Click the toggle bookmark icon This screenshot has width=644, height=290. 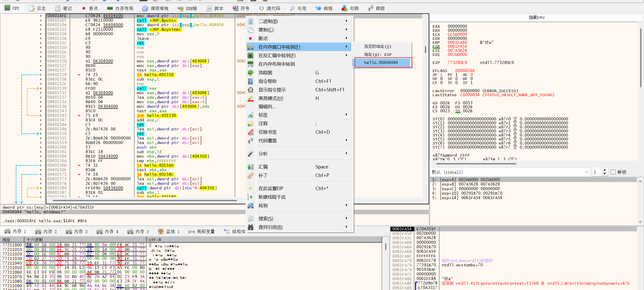[251, 132]
